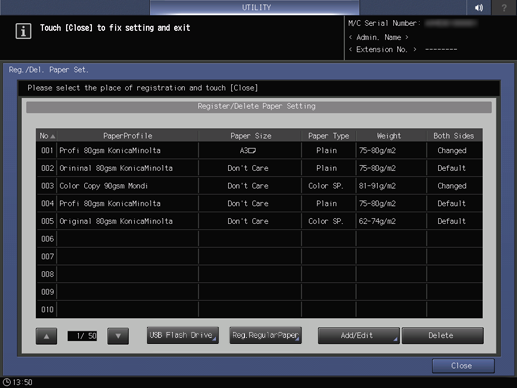Click 81-91g/m2 weight value
Image resolution: width=517 pixels, height=388 pixels.
[377, 186]
